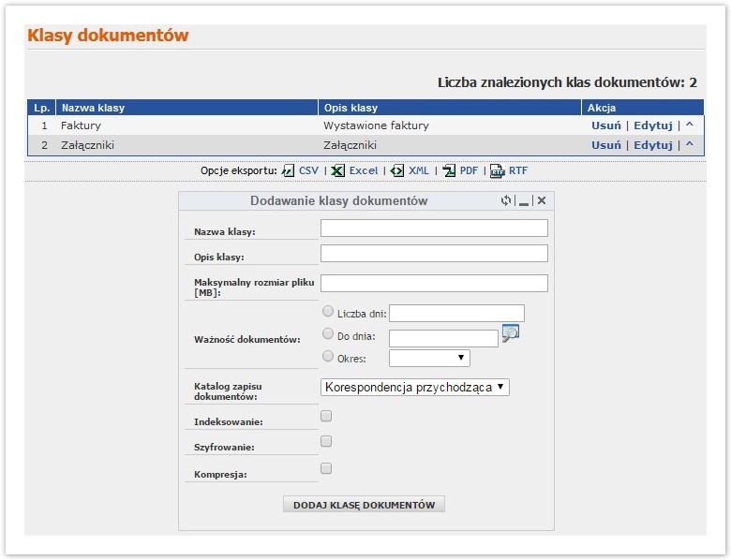Screen dimensions: 731x560
Task: Click the CSV export icon
Action: click(x=289, y=170)
